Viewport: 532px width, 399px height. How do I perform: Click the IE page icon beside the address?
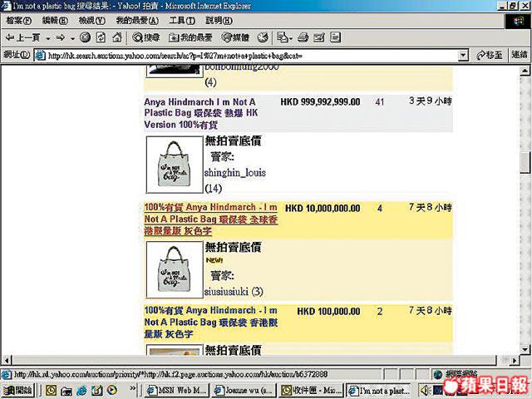(x=41, y=56)
